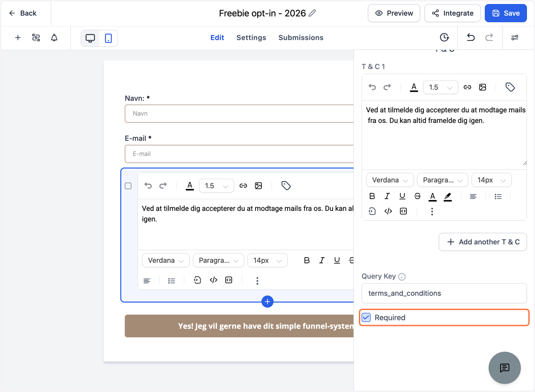Save the form
Screen dimensions: 535x392
click(x=506, y=13)
